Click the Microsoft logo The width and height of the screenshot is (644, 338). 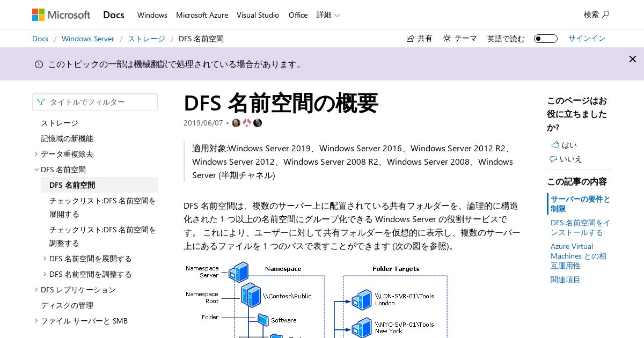coord(61,15)
